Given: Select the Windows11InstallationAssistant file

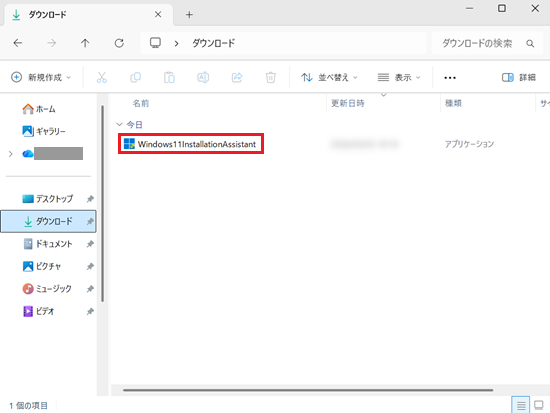Looking at the screenshot, I should (190, 144).
